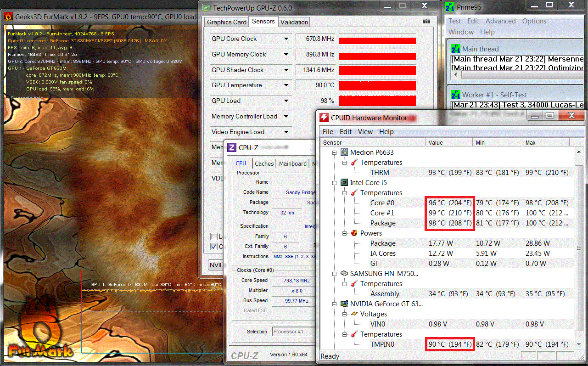This screenshot has height=366, width=588.
Task: Select the Sensors tab in GPU-Z
Action: [263, 21]
